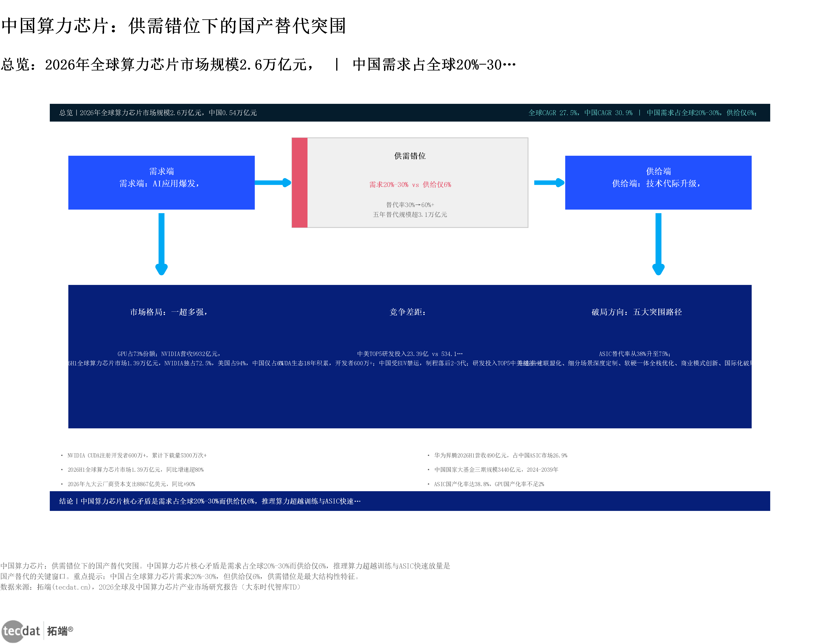This screenshot has height=644, width=820.
Task: Click bullet 2026年九大云厂商资本支出8867亿美元
Action: pyautogui.click(x=131, y=484)
